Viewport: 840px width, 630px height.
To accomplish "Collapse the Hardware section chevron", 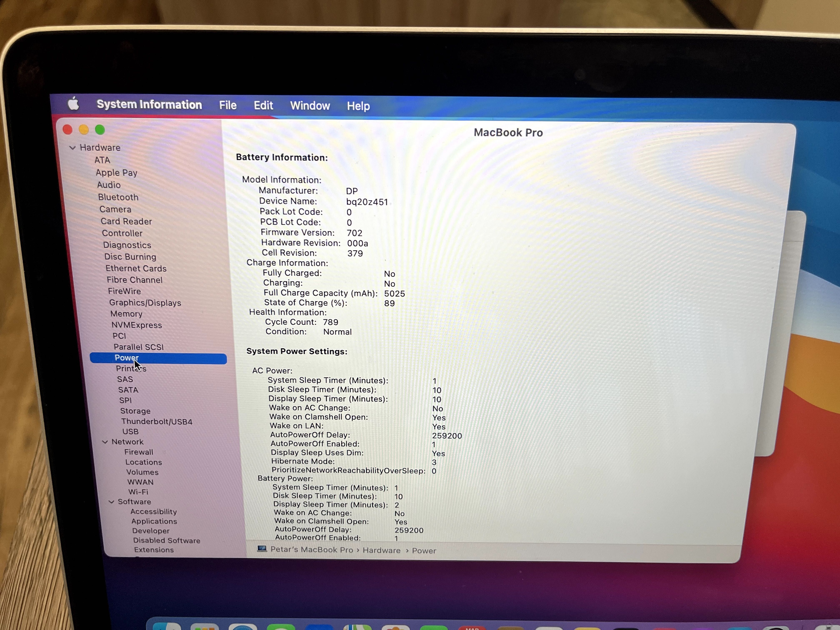I will 72,147.
